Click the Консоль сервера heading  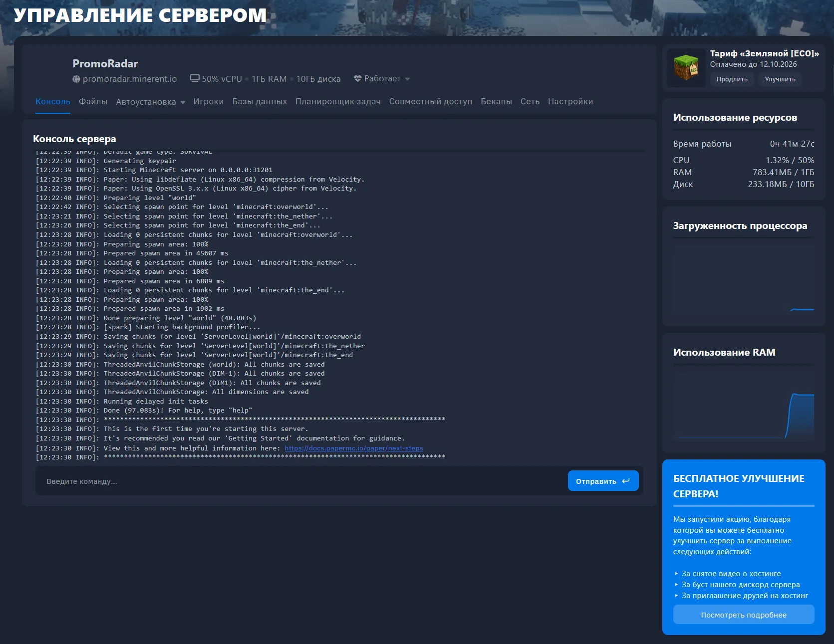74,139
